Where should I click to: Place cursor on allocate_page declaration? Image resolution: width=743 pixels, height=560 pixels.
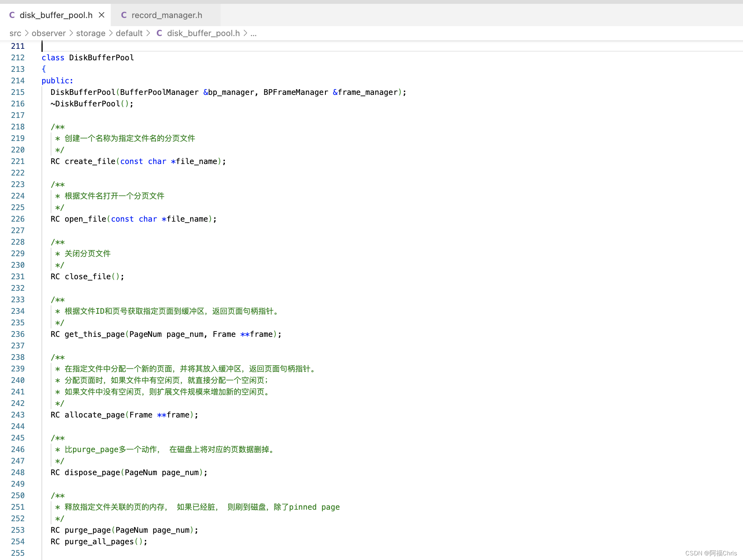(95, 415)
